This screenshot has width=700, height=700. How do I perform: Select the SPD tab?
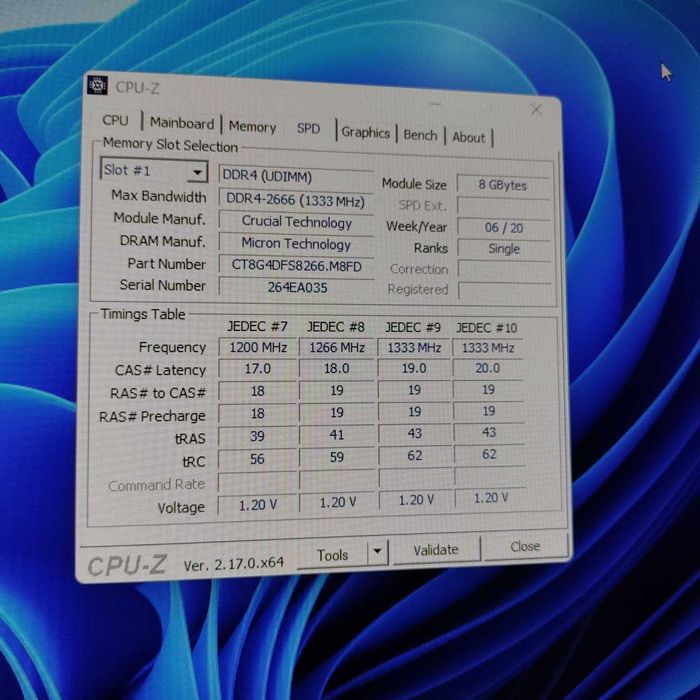pyautogui.click(x=308, y=129)
